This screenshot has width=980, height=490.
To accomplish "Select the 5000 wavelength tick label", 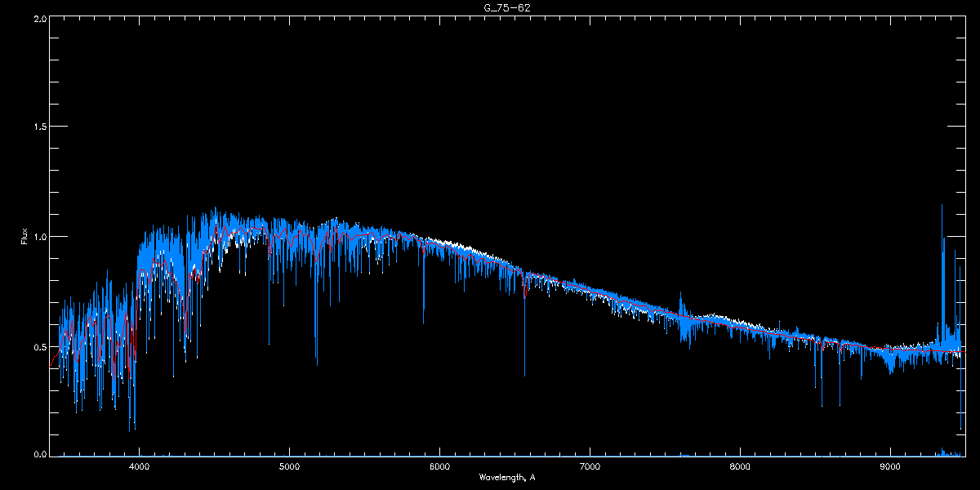I will click(x=290, y=467).
